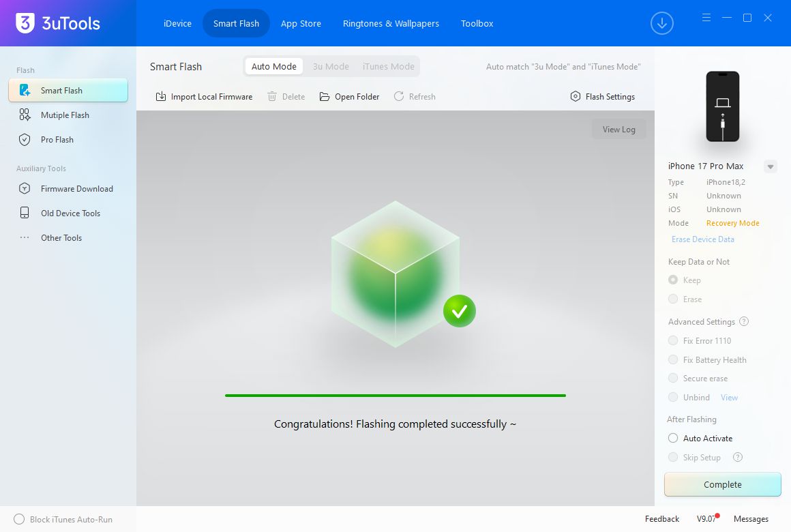Switch to the Smart Flash top tab
Viewport: 791px width, 532px height.
pos(236,23)
